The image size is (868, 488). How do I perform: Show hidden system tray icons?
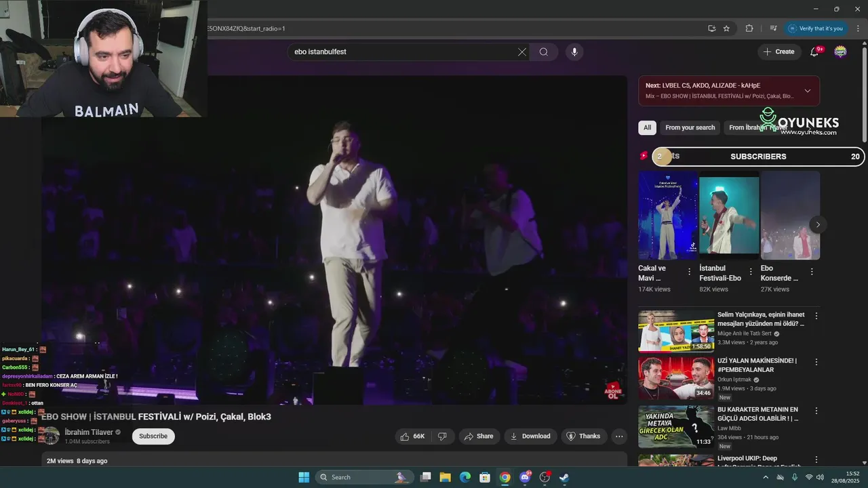pos(766,477)
